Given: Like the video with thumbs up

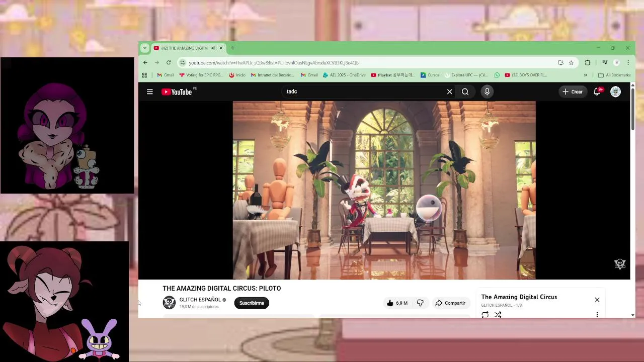Looking at the screenshot, I should pyautogui.click(x=397, y=303).
